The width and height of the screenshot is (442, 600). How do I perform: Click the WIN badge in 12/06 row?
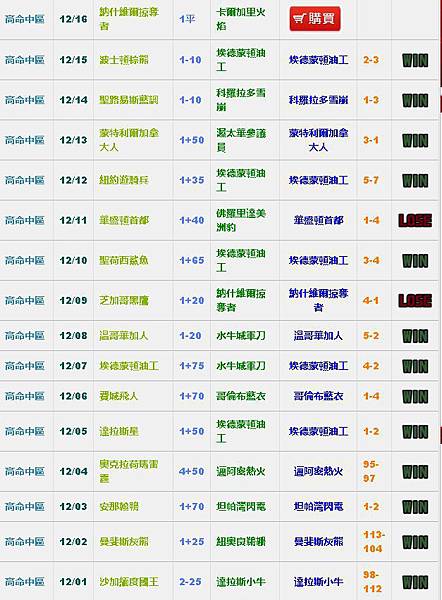415,396
